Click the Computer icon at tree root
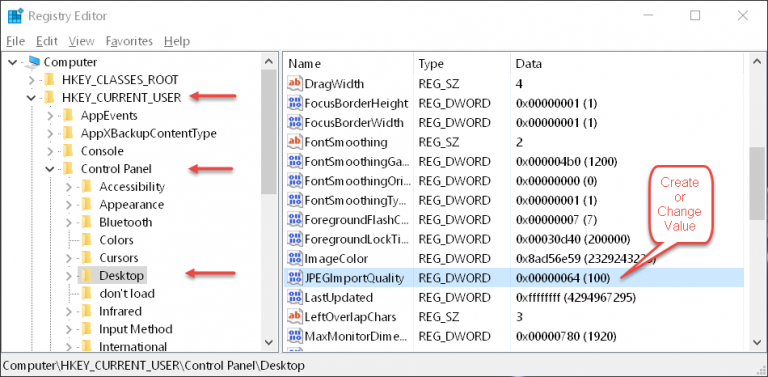This screenshot has height=377, width=768. click(33, 62)
